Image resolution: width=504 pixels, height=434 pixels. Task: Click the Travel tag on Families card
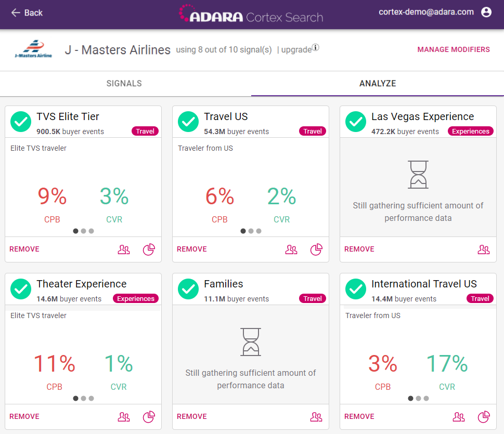pyautogui.click(x=313, y=298)
